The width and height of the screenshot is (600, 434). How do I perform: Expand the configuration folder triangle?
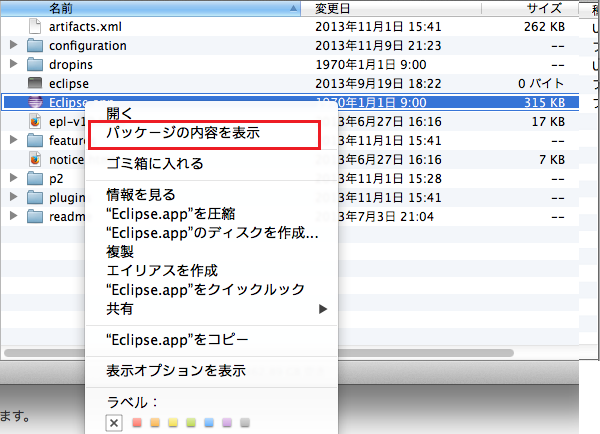click(13, 45)
